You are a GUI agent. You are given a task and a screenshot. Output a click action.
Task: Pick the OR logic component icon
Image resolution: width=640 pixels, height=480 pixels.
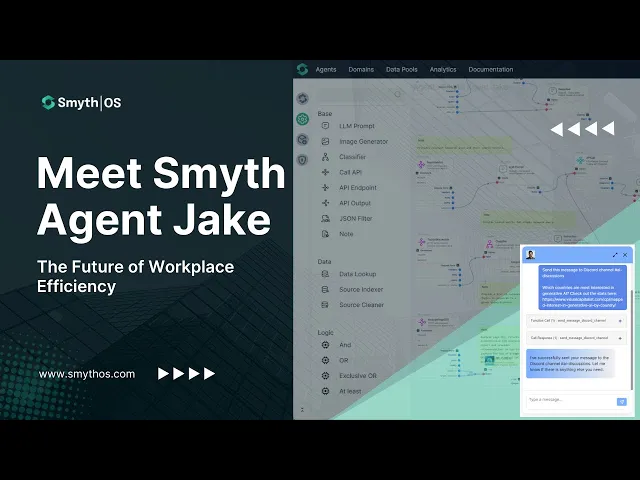[x=325, y=360]
